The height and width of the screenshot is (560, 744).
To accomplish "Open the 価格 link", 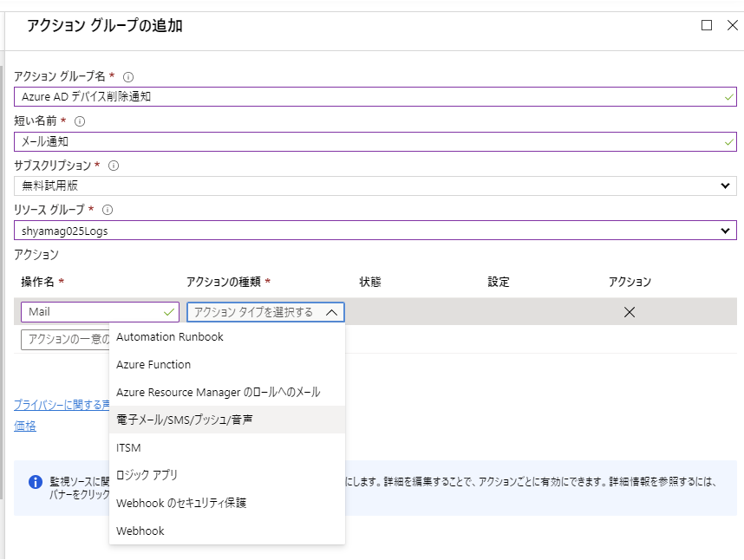I will pyautogui.click(x=24, y=426).
